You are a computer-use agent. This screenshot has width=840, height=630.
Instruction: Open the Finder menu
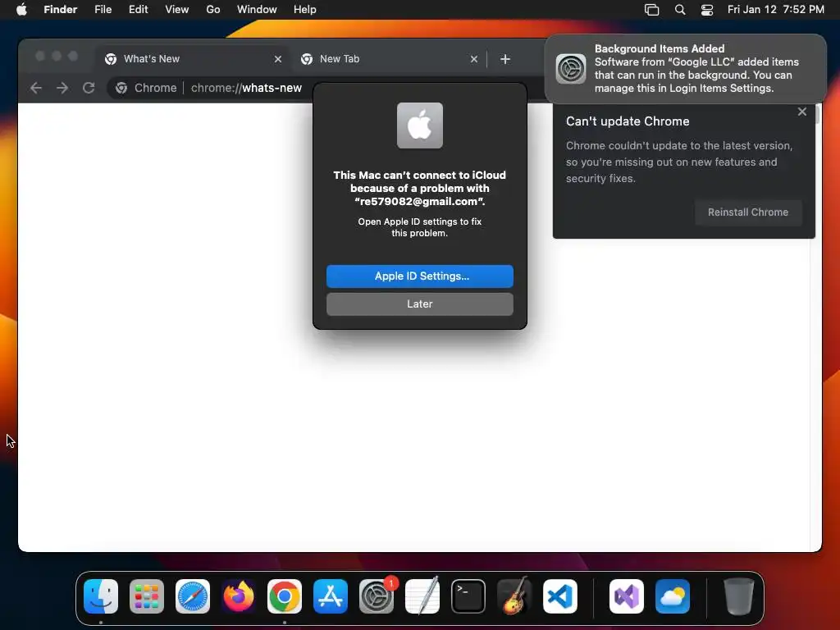point(61,10)
